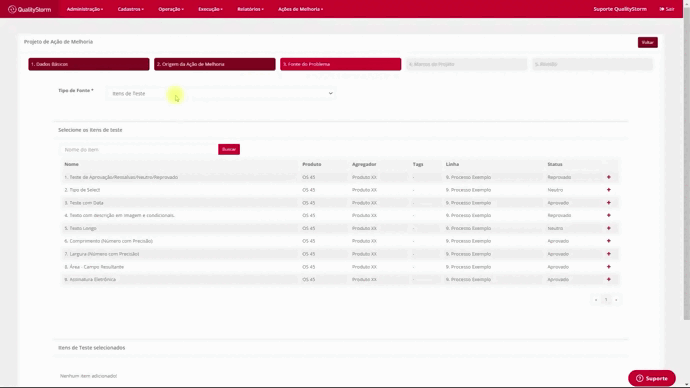Focus the Nome do item search field
Image resolution: width=690 pixels, height=388 pixels.
[x=139, y=150]
